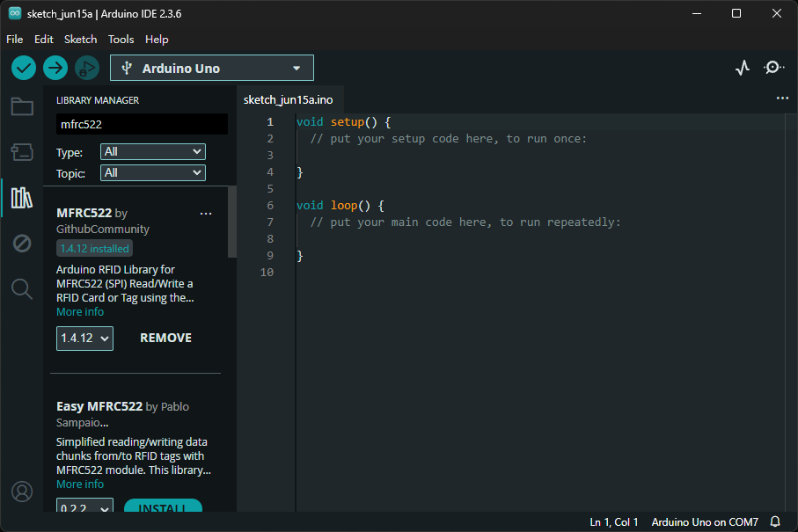Open More info for Easy MFRC522
The height and width of the screenshot is (532, 798).
point(80,484)
